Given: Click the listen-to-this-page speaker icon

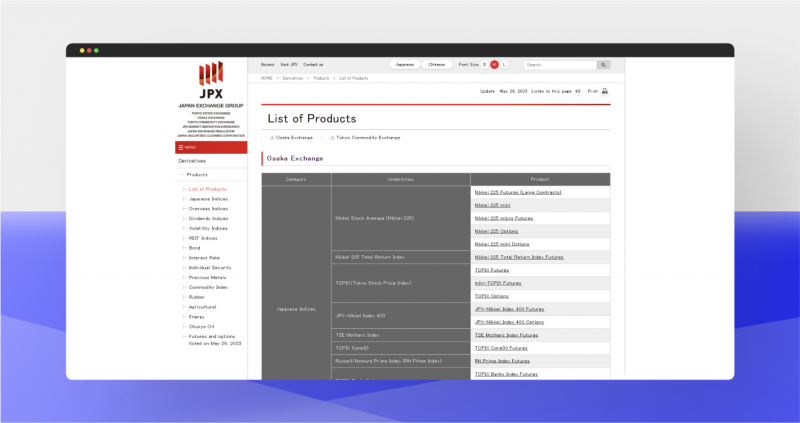Looking at the screenshot, I should point(577,91).
